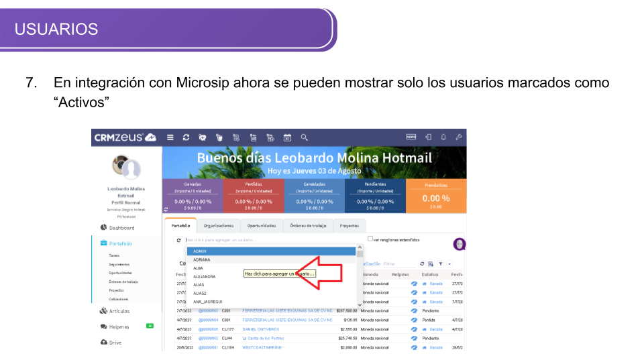Screen dimensions: 644x362
Task: Select ALEJANDRA from user dropdown list
Action: coord(272,277)
